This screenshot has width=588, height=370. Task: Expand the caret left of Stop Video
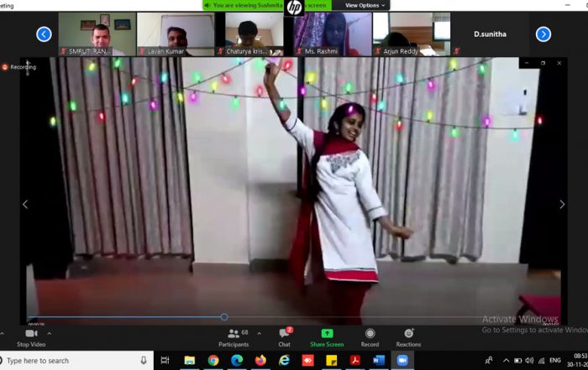pyautogui.click(x=2, y=333)
